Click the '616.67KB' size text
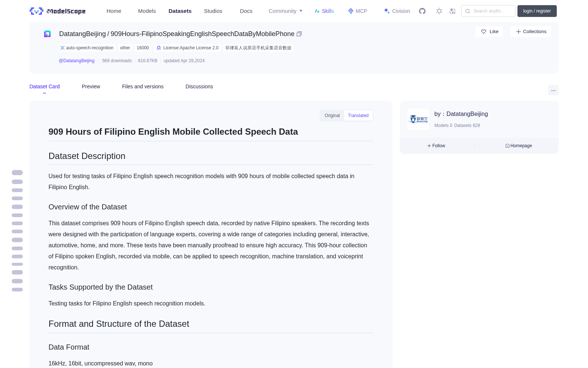Image resolution: width=588 pixels, height=368 pixels. click(x=148, y=61)
